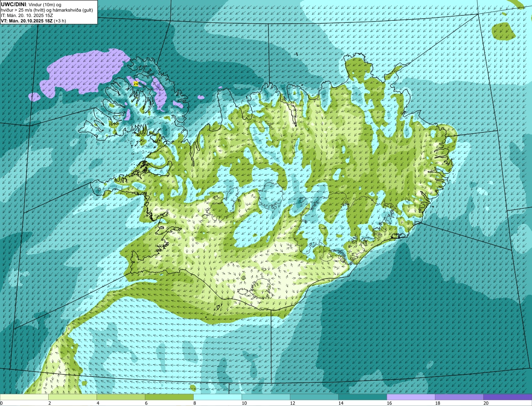Click the 'UWC/DINI: Vindur (10m) og' title line
This screenshot has width=532, height=406.
[31, 4]
